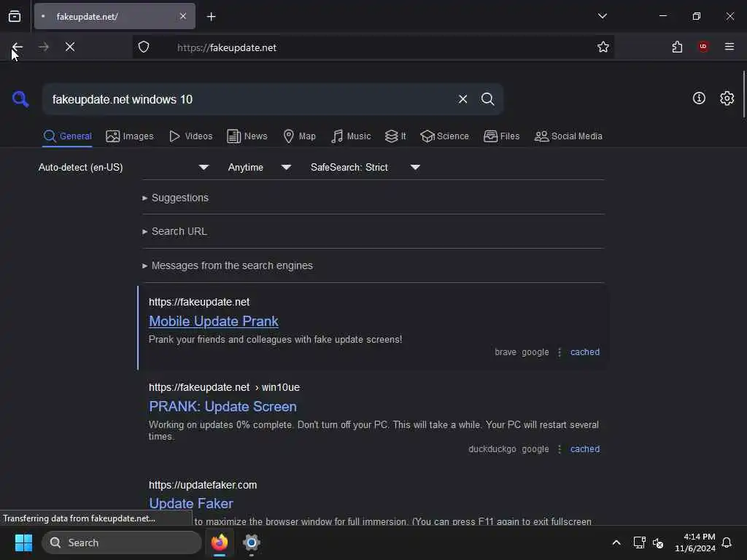
Task: Open taskbar clock showing 4:14 PM
Action: [x=695, y=542]
